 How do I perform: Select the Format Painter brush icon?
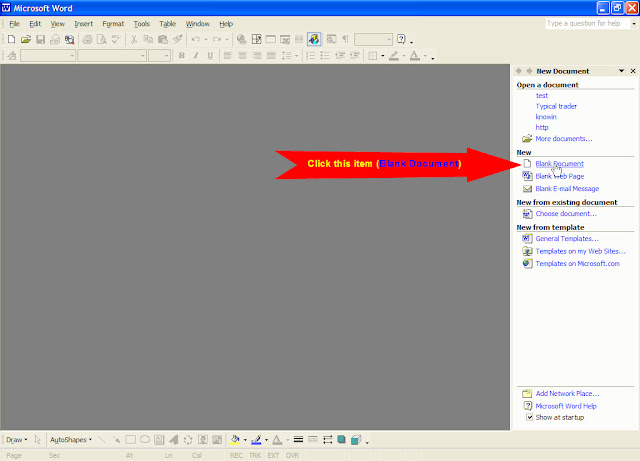tap(177, 39)
